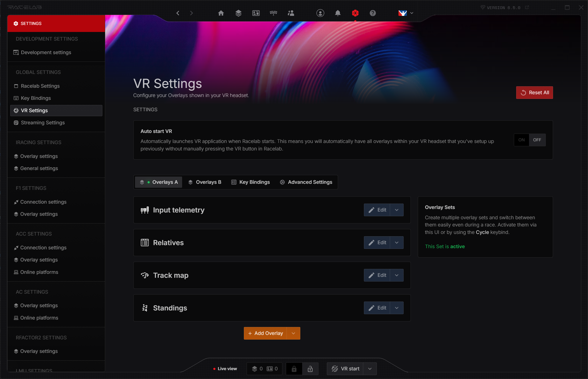Open the Advanced Settings tab
Viewport: 588px width, 379px height.
point(306,182)
